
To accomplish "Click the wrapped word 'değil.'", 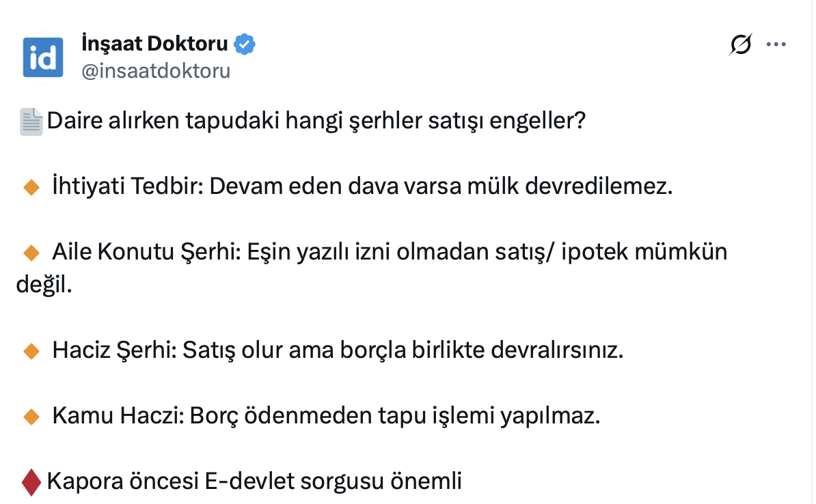I will pyautogui.click(x=44, y=285).
